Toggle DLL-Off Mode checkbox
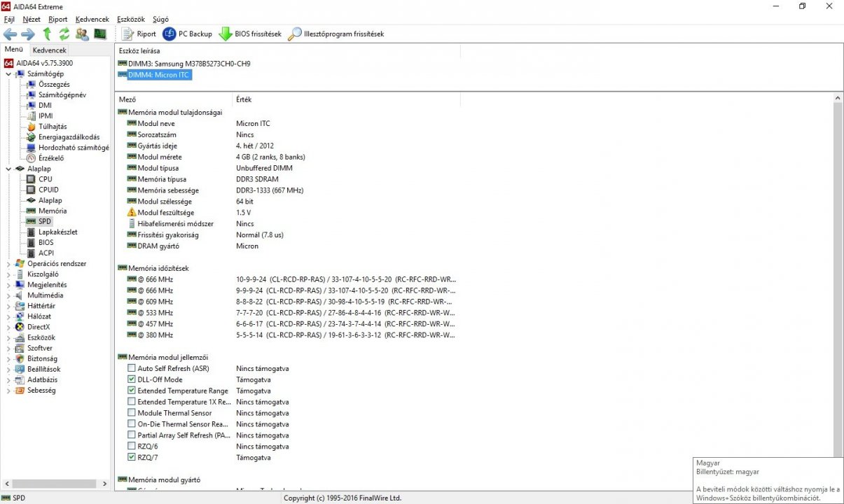 point(132,379)
